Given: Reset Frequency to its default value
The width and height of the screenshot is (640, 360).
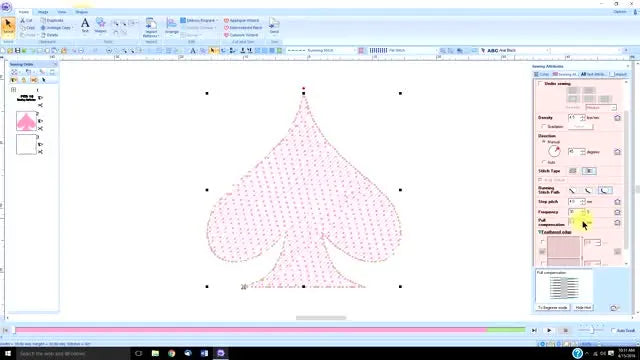Looking at the screenshot, I should click(617, 212).
